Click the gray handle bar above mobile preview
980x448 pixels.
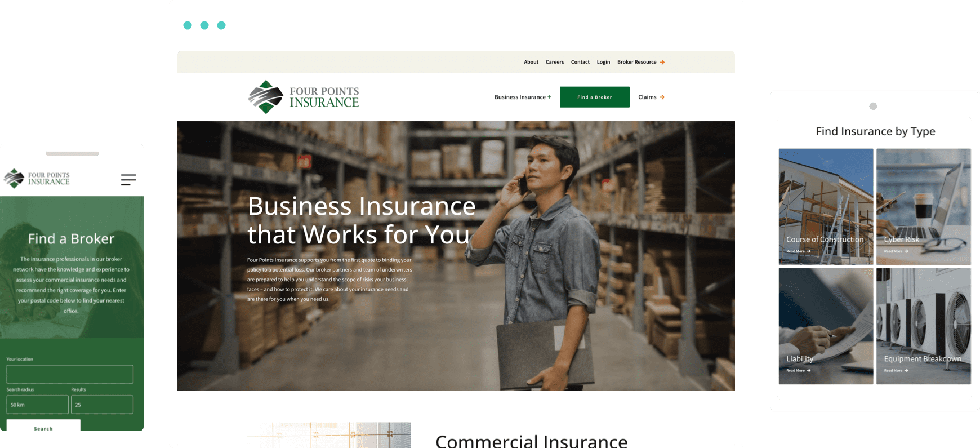click(72, 153)
